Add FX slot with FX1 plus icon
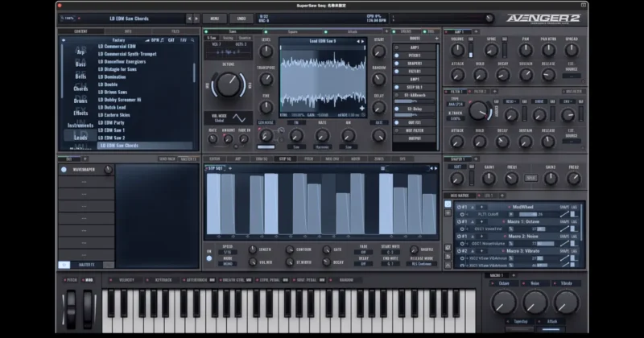The width and height of the screenshot is (644, 338). coord(85,159)
